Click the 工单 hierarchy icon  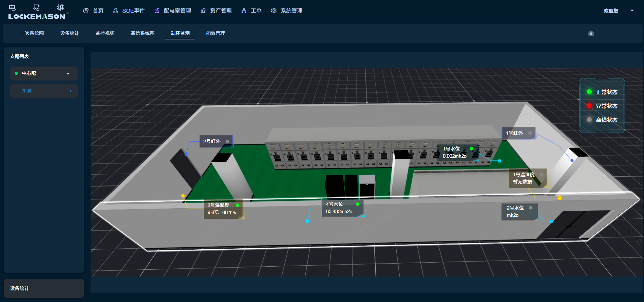coord(244,11)
